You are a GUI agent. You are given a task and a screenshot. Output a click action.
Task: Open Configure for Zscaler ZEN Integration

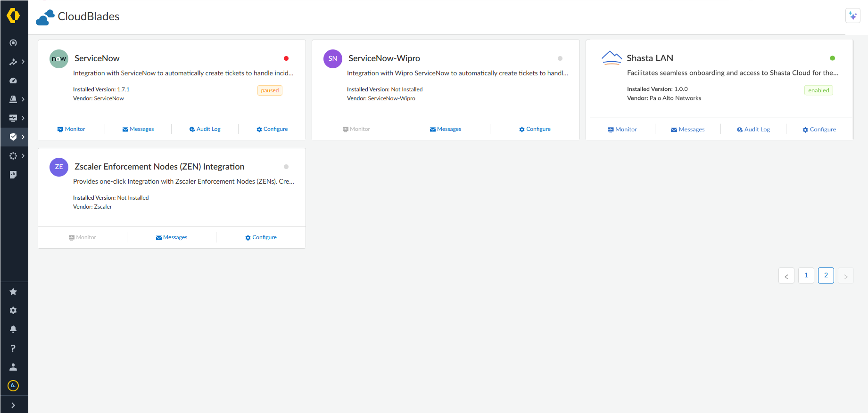[x=261, y=237]
